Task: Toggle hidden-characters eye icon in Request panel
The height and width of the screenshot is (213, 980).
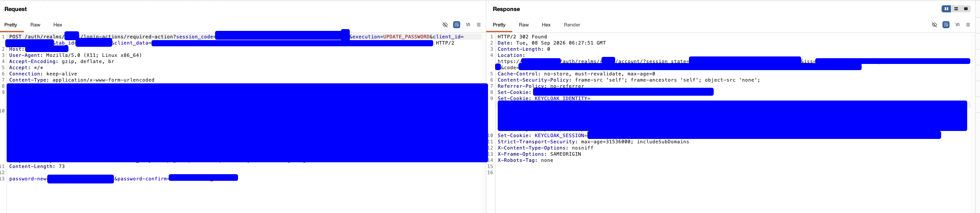Action: click(445, 25)
